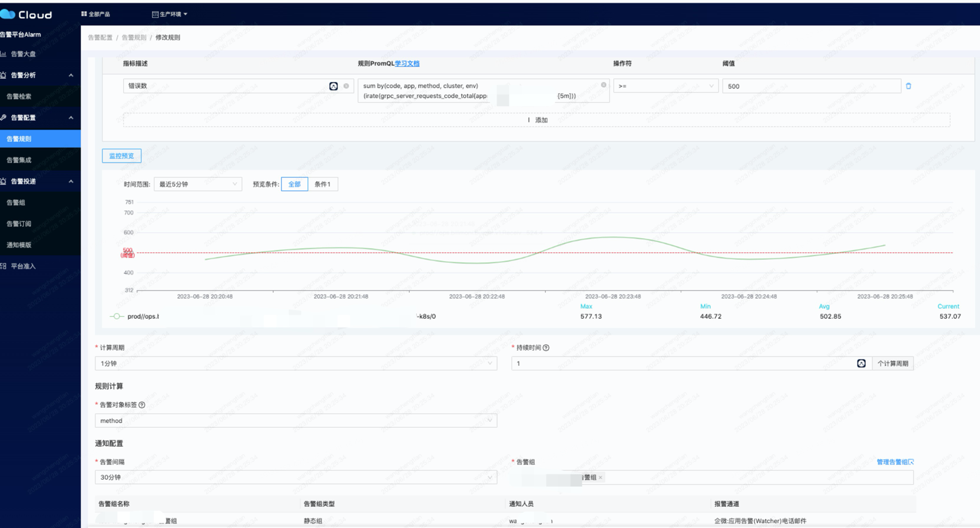The width and height of the screenshot is (980, 528).
Task: Click the Min value 446.72
Action: coord(710,316)
